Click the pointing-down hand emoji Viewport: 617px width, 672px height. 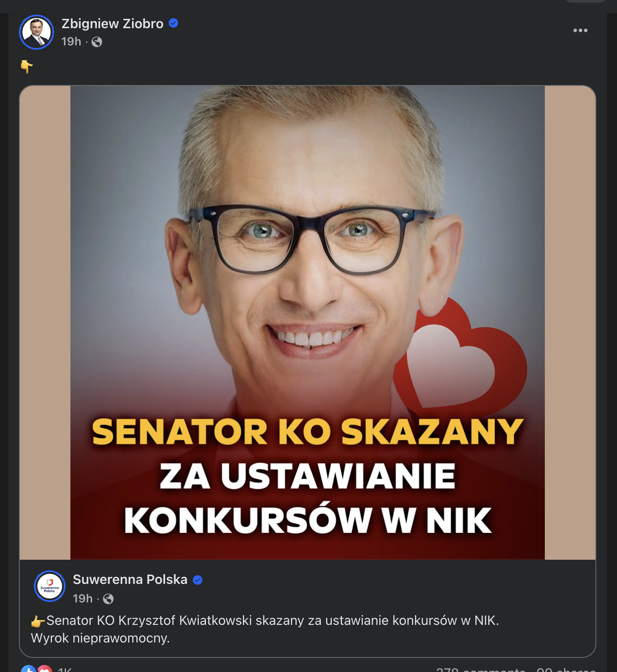(26, 66)
